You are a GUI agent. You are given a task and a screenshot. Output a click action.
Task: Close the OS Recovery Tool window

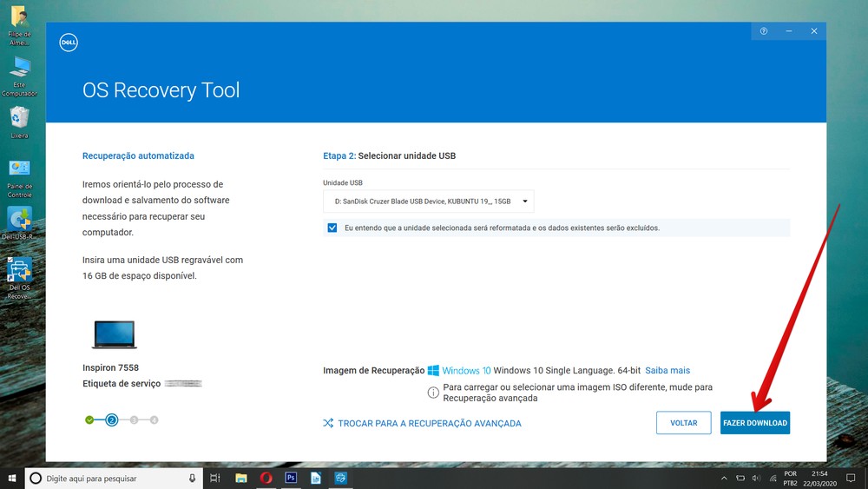pos(814,31)
